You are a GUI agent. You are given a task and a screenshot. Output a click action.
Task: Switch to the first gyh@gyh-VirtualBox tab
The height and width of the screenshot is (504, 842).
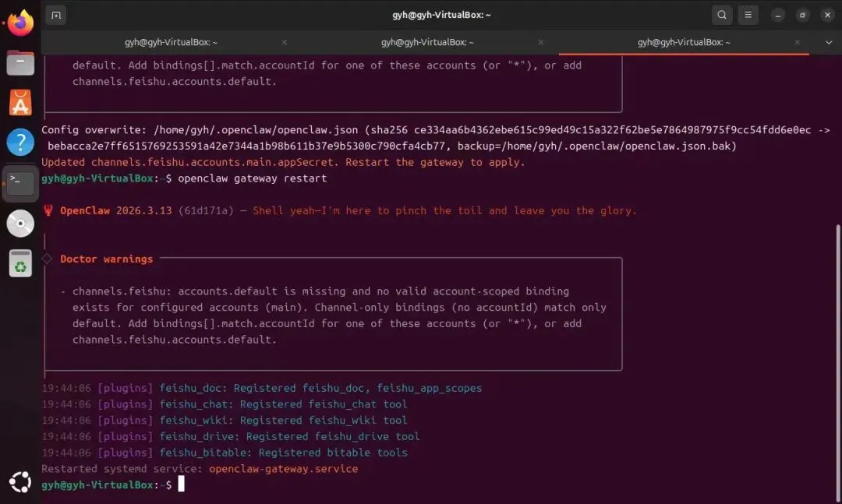pyautogui.click(x=172, y=42)
